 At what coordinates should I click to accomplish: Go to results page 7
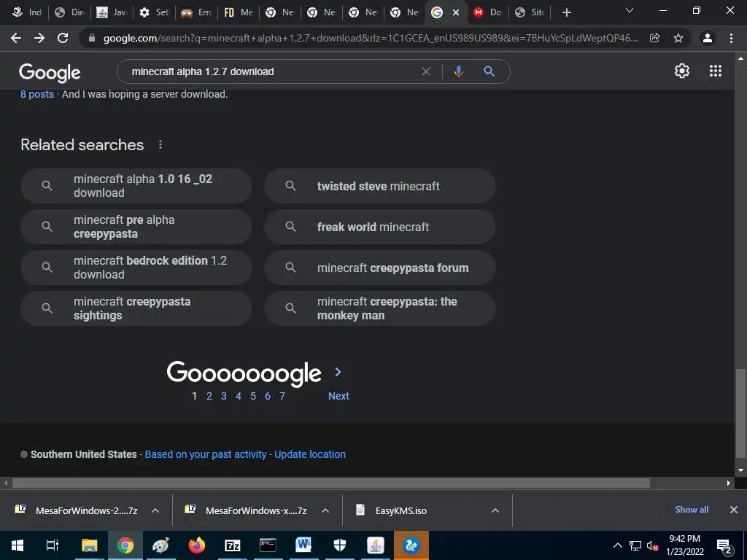point(282,396)
